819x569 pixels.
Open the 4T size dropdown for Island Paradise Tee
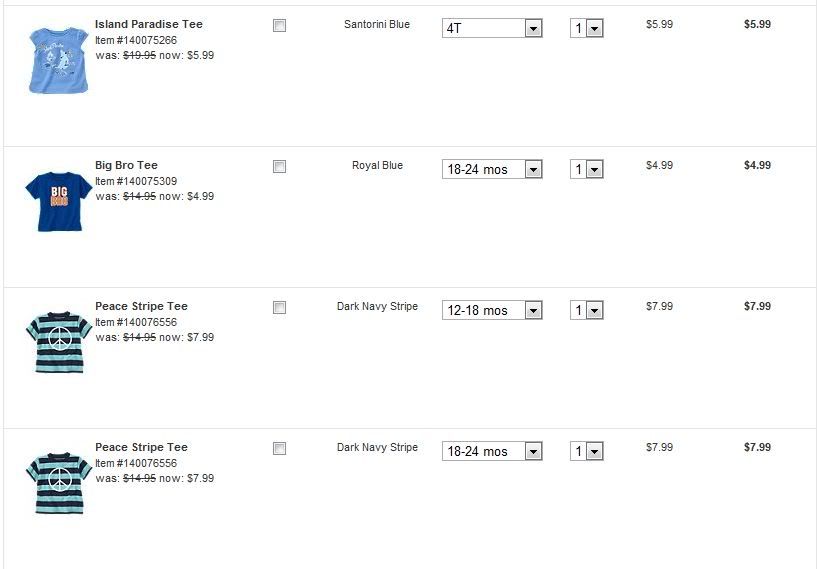[x=492, y=29]
